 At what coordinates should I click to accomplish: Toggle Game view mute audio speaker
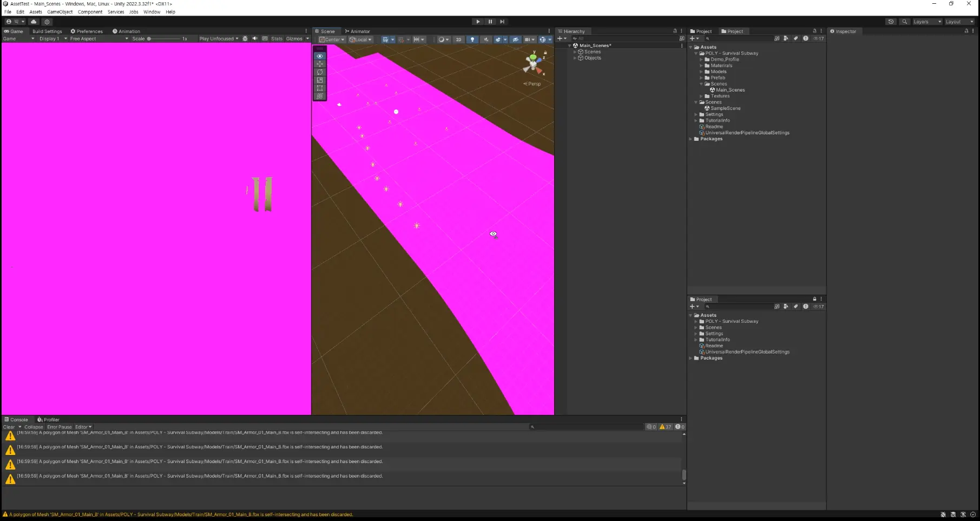click(255, 38)
